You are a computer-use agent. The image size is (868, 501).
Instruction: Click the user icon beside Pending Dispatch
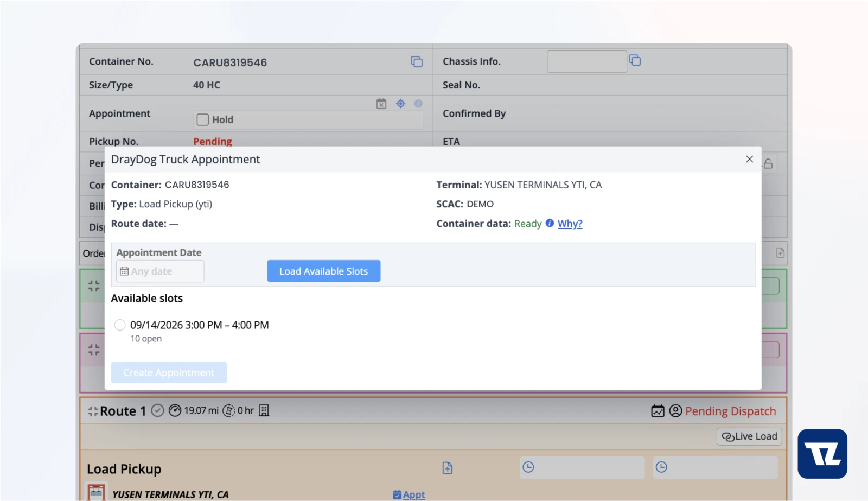[675, 411]
